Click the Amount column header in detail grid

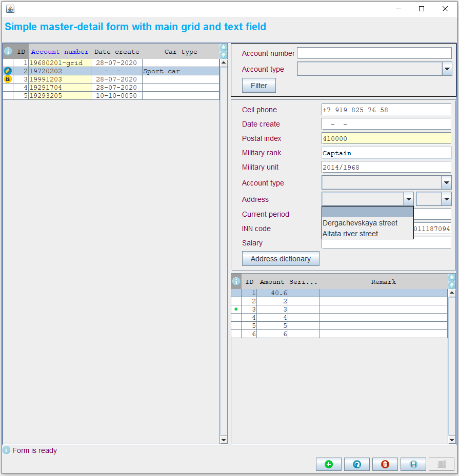(x=272, y=282)
